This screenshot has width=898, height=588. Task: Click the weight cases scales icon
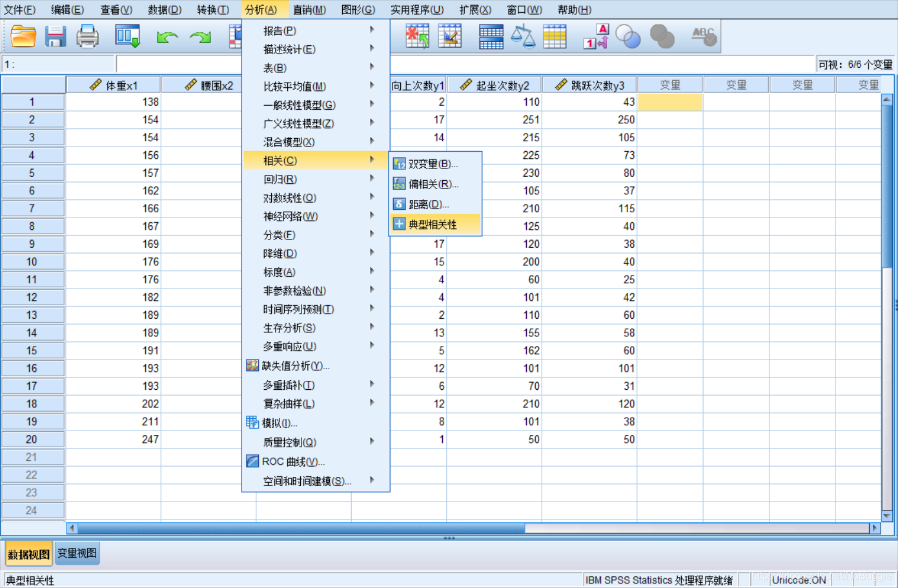tap(523, 36)
